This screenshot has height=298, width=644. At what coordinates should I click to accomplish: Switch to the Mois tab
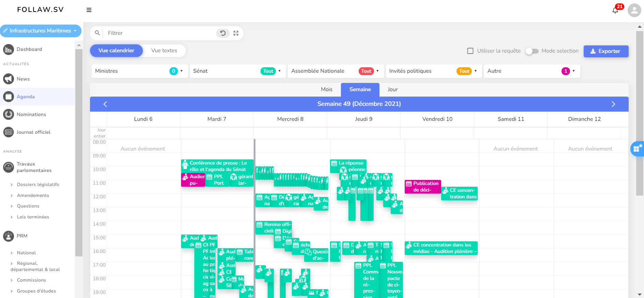click(326, 89)
